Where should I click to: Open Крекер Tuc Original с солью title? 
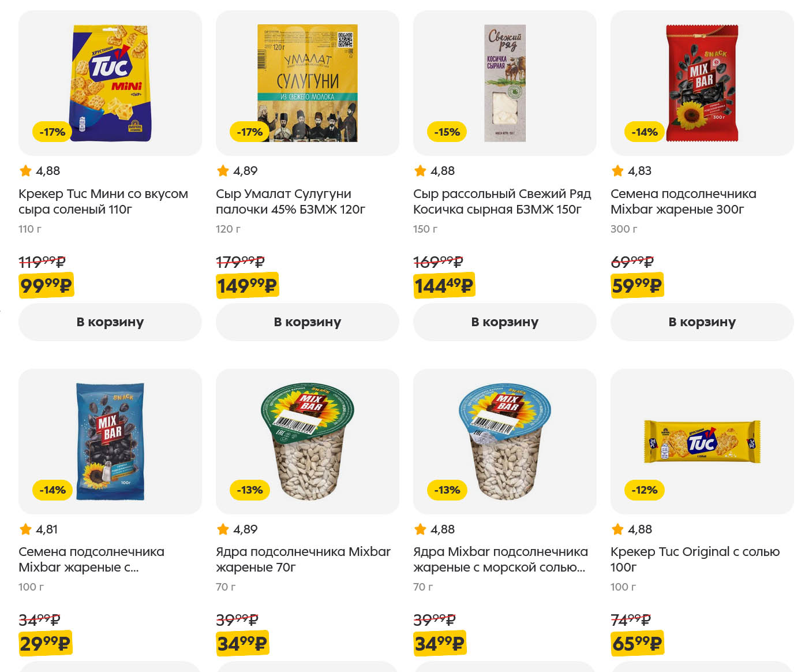click(695, 559)
